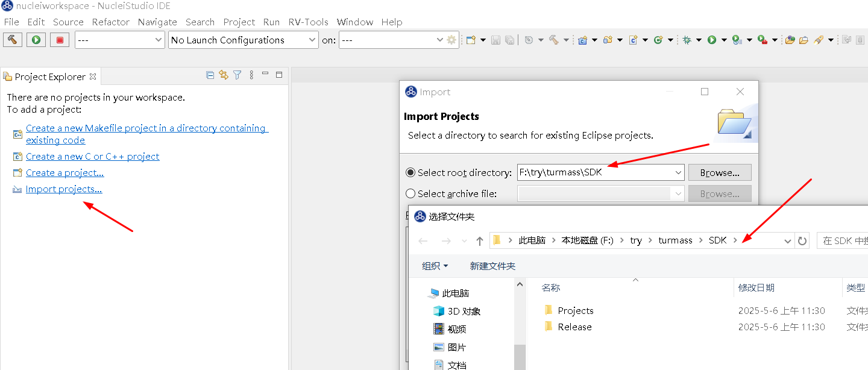Screen dimensions: 868x370
Task: Click New Source Folder toolbar icon
Action: coord(608,40)
